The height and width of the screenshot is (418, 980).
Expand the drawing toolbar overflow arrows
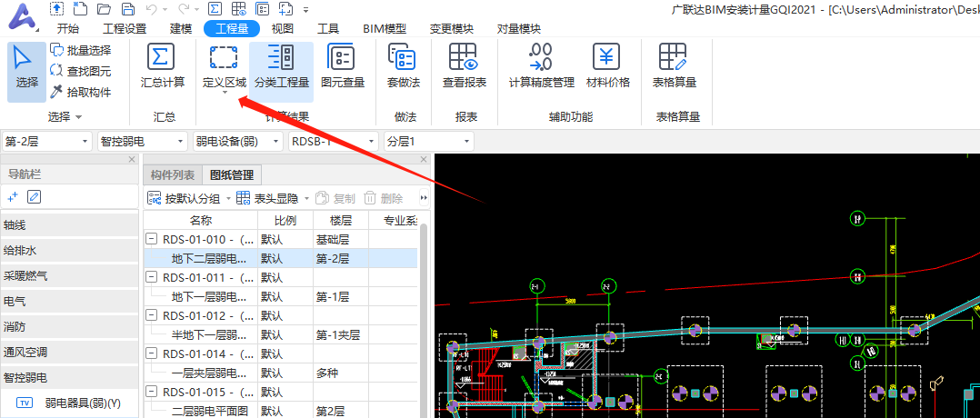pyautogui.click(x=425, y=199)
